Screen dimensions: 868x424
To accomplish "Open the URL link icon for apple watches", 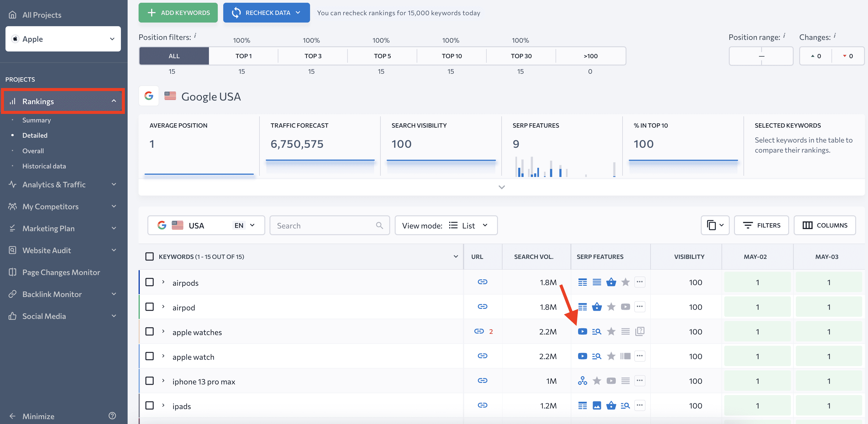I will (479, 331).
